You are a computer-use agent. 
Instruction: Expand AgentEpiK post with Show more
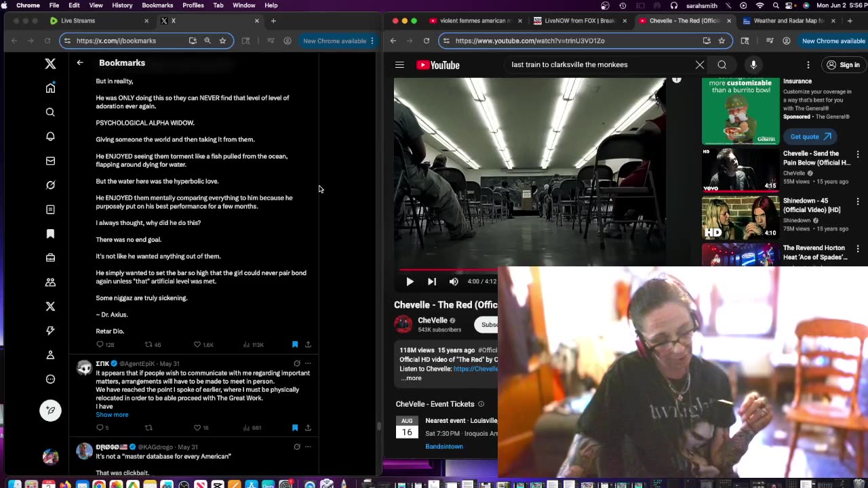tap(112, 415)
